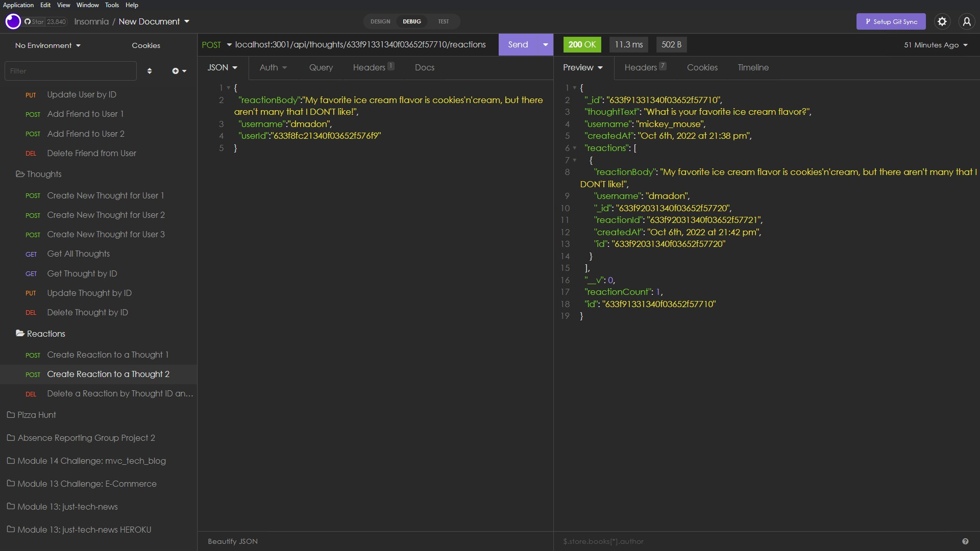
Task: Open the Auth type dropdown
Action: pos(273,67)
